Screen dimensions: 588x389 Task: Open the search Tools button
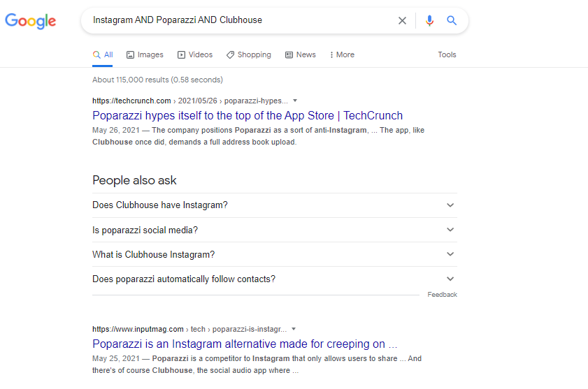tap(447, 54)
